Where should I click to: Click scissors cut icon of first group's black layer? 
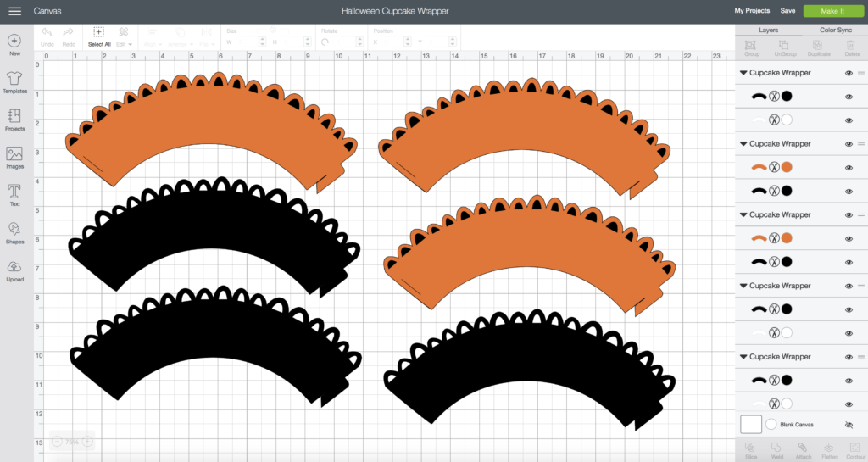(x=774, y=97)
